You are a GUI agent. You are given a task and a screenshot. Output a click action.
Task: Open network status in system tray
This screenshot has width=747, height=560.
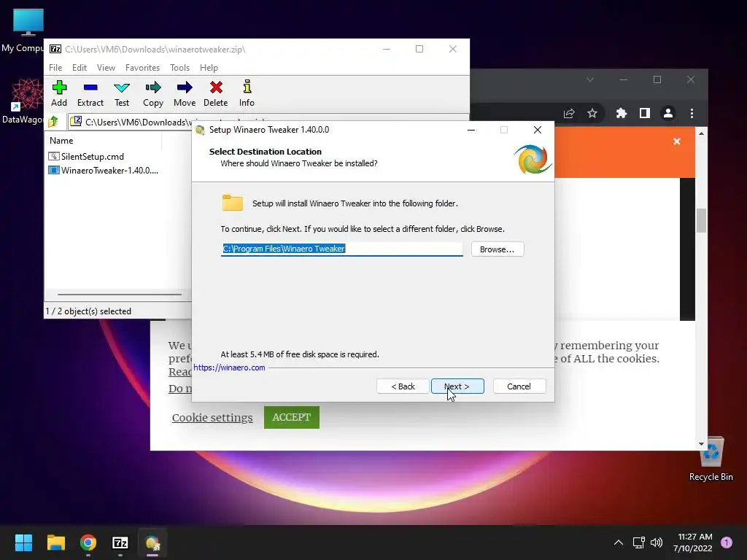tap(638, 542)
